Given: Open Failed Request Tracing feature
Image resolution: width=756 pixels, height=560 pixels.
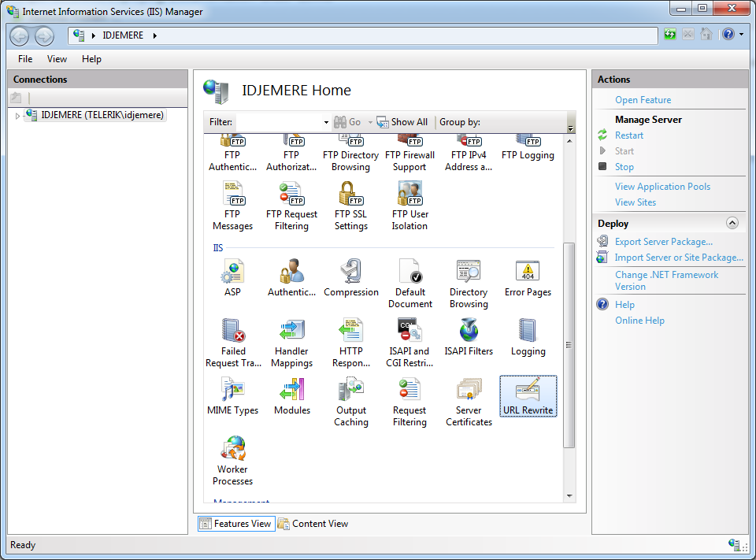Looking at the screenshot, I should tap(233, 343).
